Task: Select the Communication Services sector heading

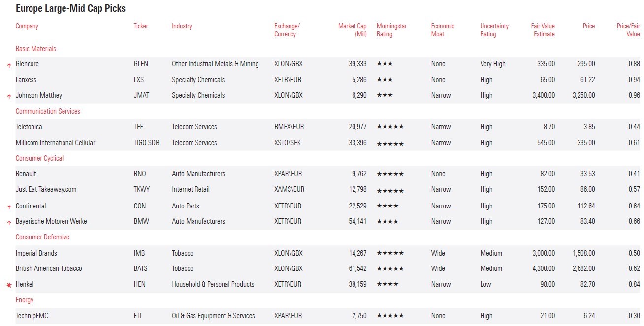Action: pos(48,111)
